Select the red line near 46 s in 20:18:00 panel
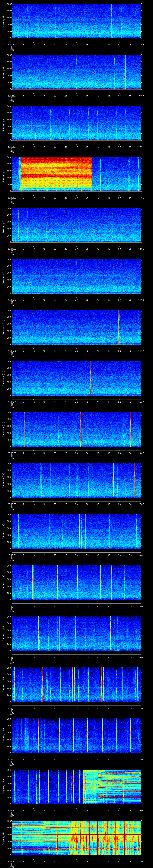 (x=112, y=583)
